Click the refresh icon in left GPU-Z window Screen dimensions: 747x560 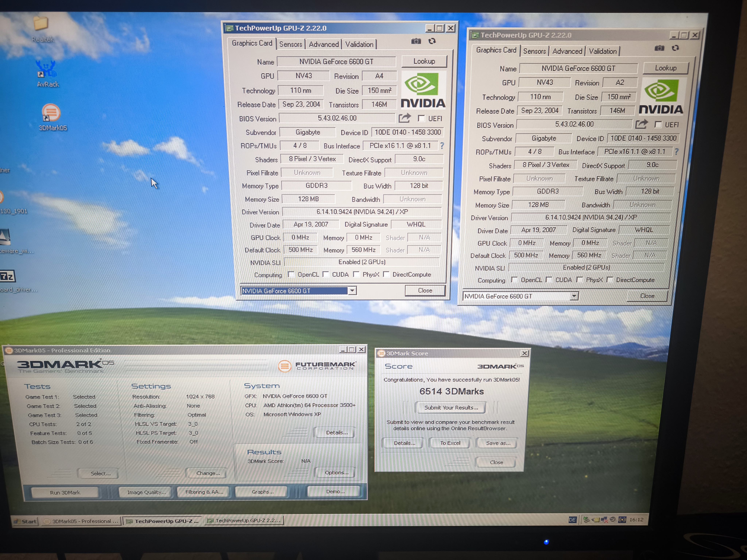coord(432,41)
